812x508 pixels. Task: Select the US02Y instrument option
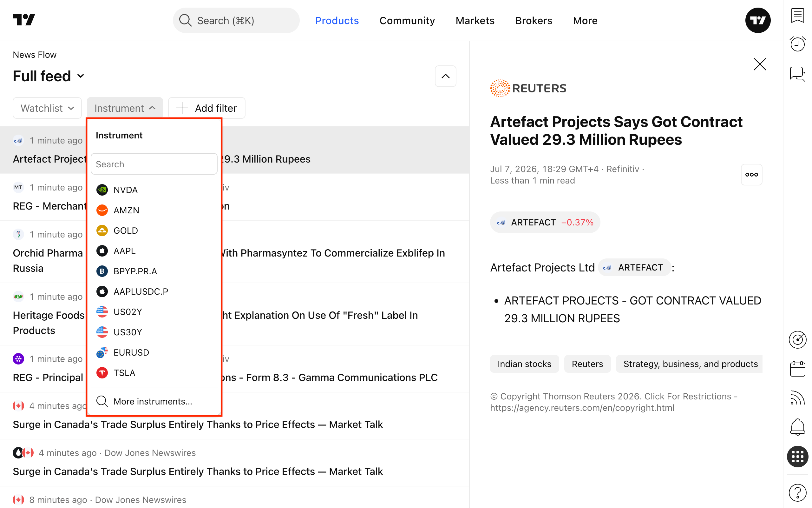(154, 312)
